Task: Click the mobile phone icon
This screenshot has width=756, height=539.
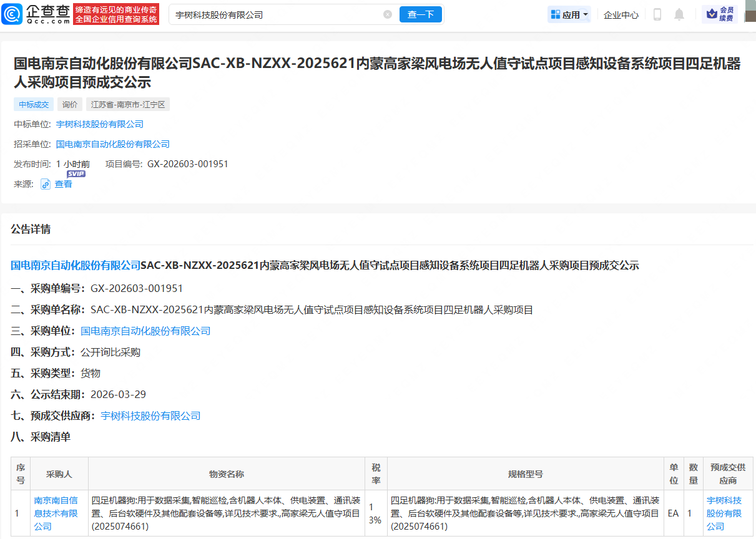Action: click(657, 14)
